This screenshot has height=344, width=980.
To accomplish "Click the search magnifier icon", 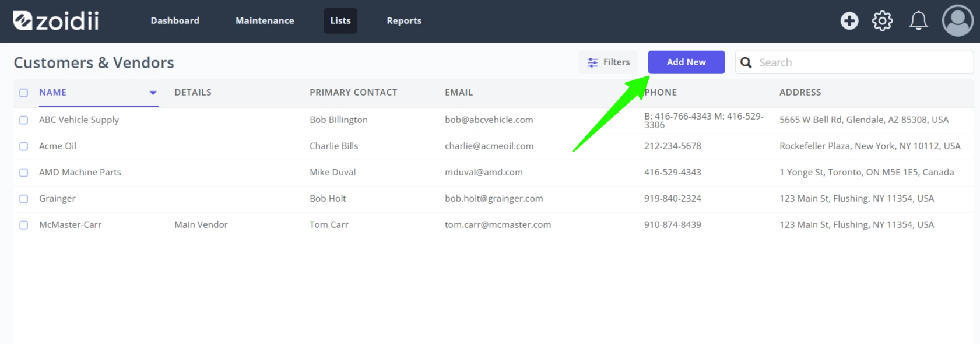I will click(746, 62).
